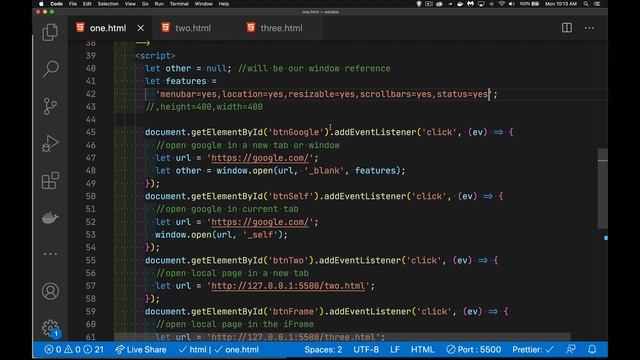The height and width of the screenshot is (360, 640).
Task: Click 'btnFrame' in line 59
Action: point(293,311)
